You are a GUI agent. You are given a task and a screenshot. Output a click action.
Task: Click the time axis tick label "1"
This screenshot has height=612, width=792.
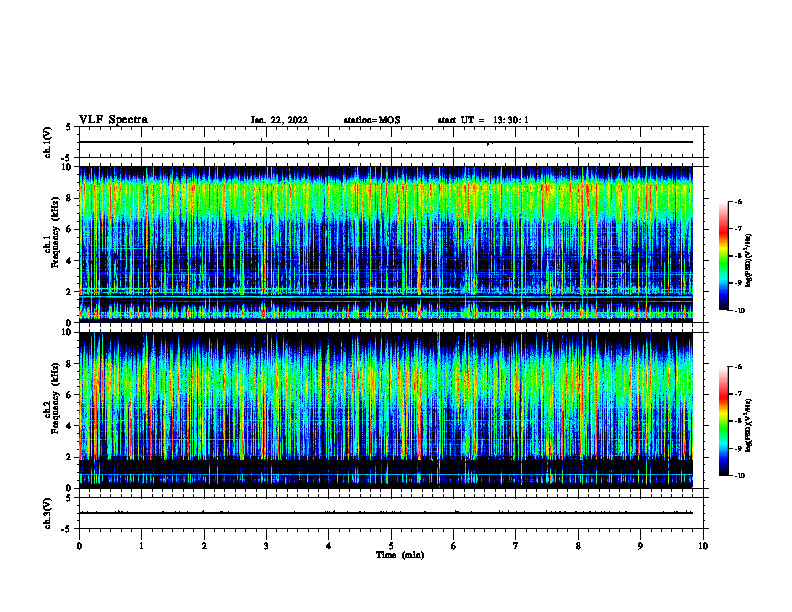(x=141, y=546)
